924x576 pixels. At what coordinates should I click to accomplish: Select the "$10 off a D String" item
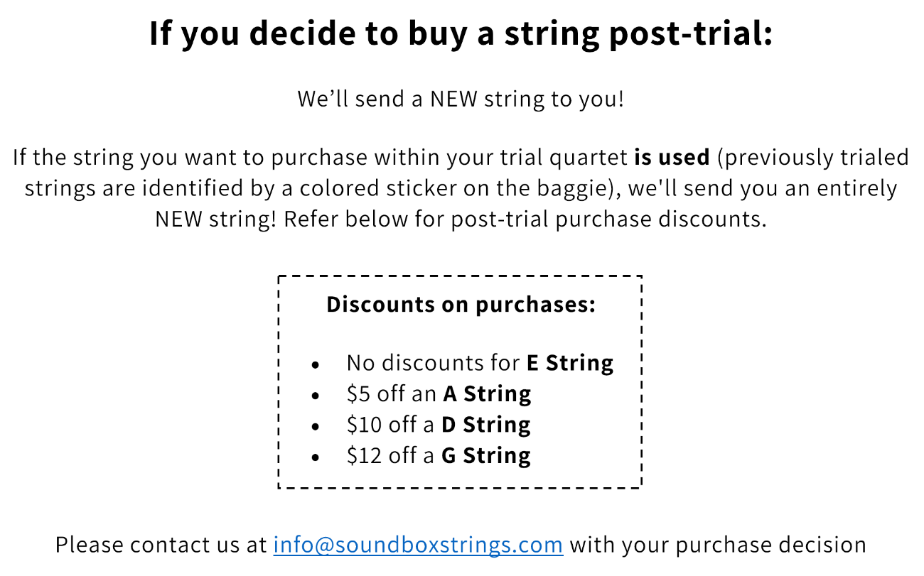pos(439,425)
